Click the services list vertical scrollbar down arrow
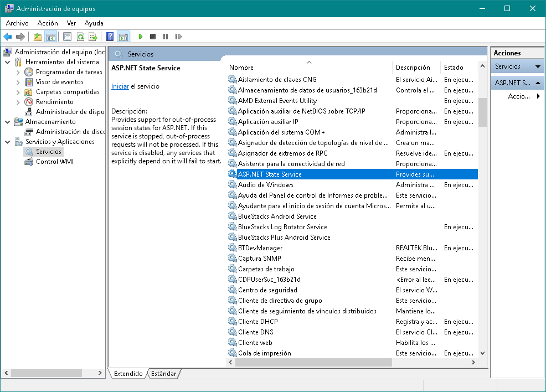546x392 pixels. point(482,353)
